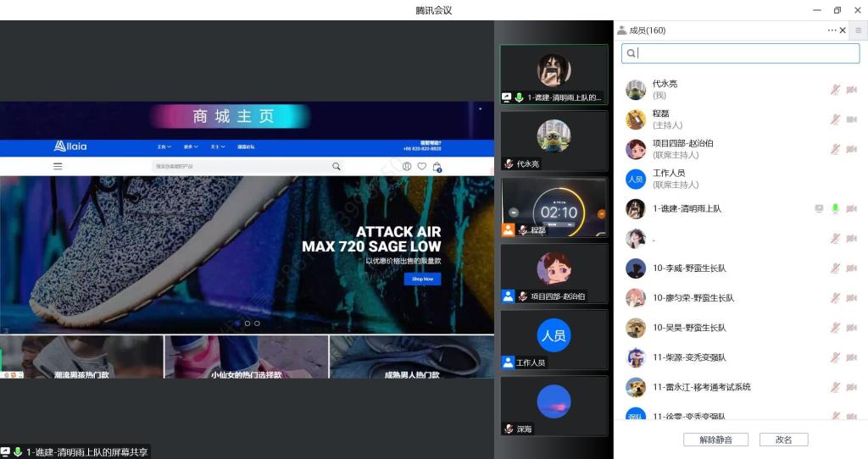Click the green microphone icon on the 1-谯建 video tile

pos(520,97)
